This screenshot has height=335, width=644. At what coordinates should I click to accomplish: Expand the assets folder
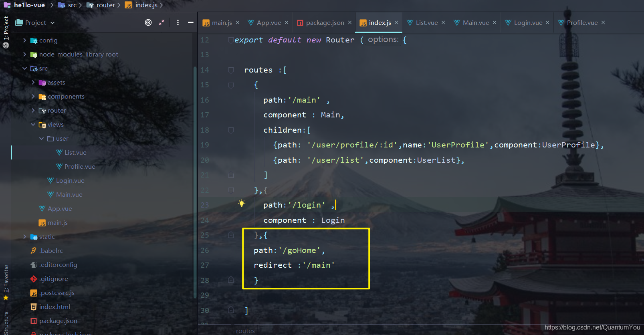pos(33,82)
